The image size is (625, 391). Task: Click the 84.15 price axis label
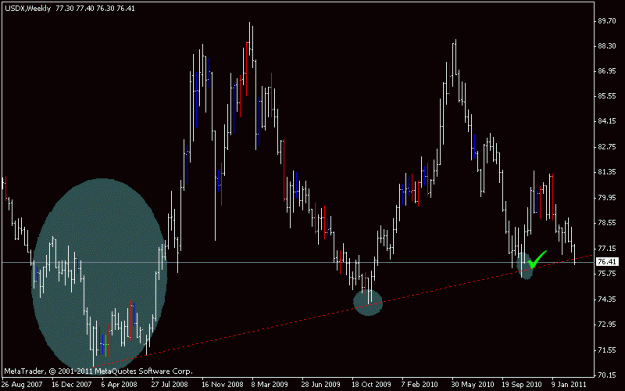[x=607, y=121]
